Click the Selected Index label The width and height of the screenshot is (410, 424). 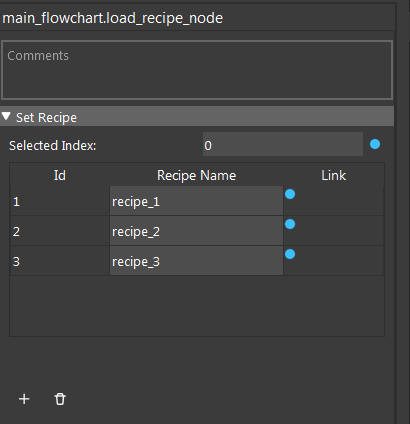tap(53, 146)
